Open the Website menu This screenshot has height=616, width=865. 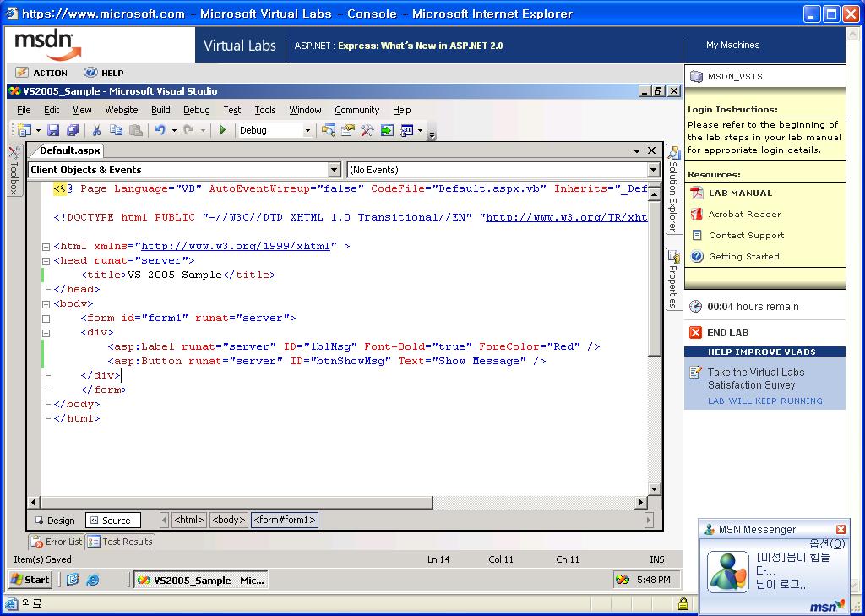click(122, 110)
